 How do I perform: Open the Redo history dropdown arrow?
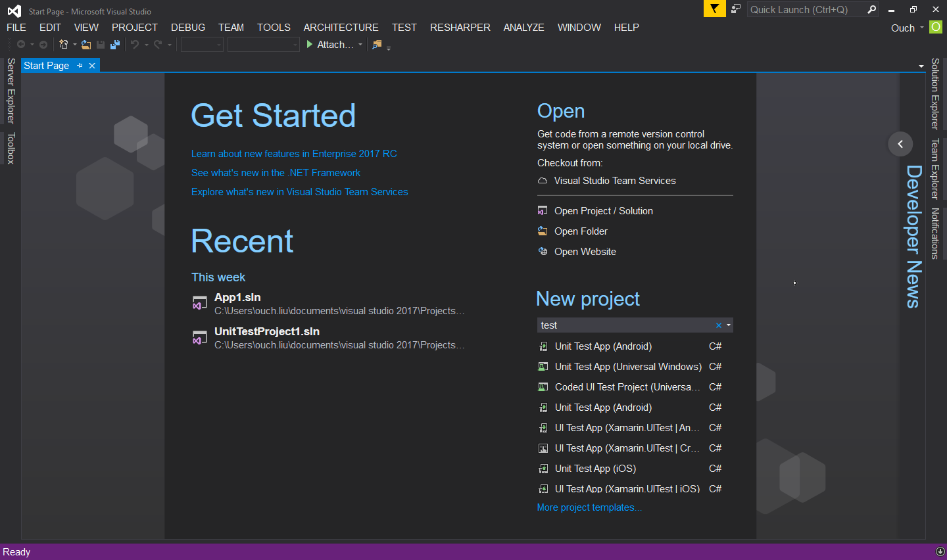coord(170,45)
